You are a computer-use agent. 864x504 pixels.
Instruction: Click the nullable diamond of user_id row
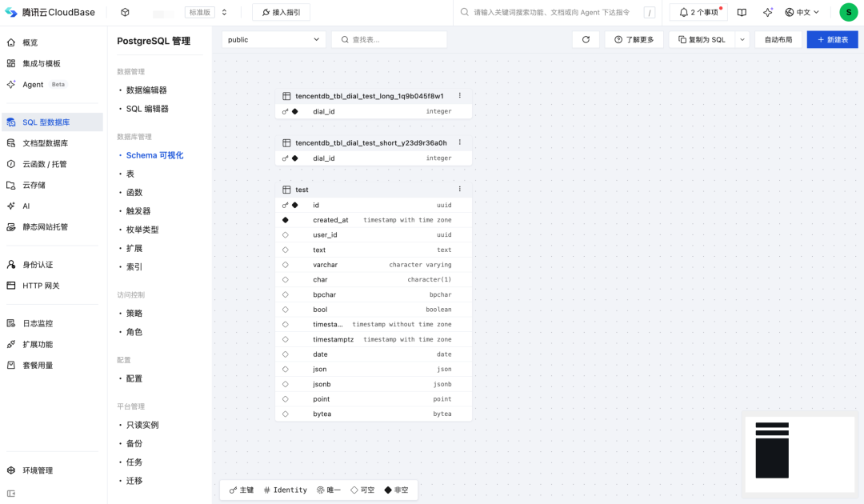286,234
